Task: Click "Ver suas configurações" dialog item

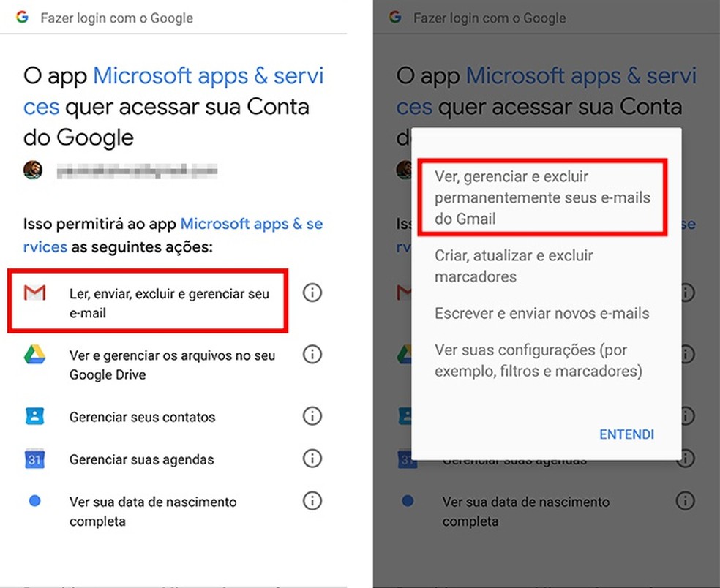Action: click(x=538, y=361)
